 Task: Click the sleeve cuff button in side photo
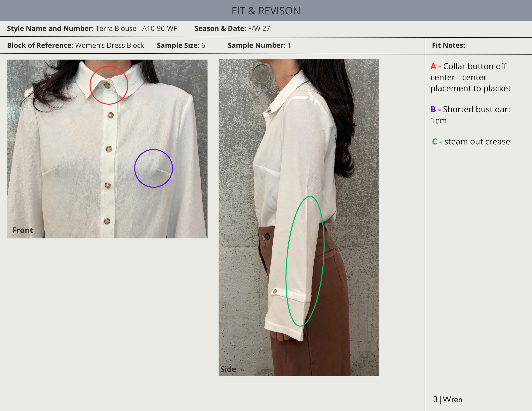[x=275, y=291]
